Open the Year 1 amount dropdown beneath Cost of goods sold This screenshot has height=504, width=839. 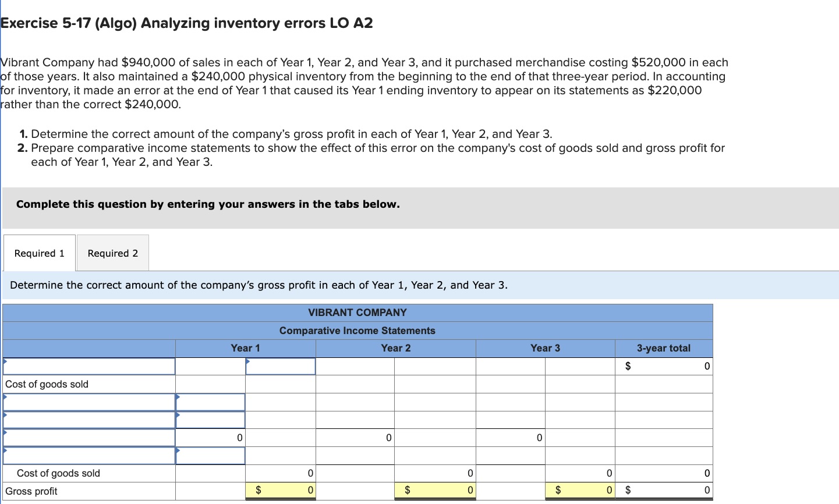[x=210, y=402]
